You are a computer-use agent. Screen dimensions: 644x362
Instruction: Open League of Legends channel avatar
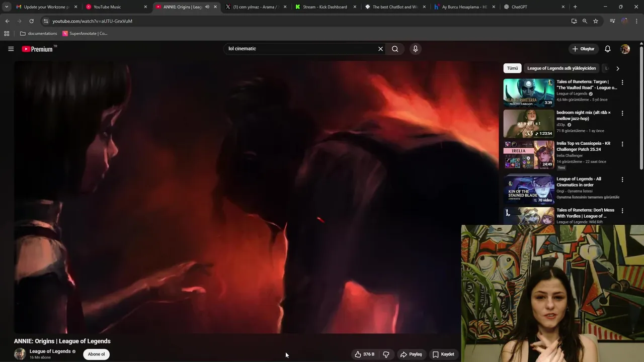point(20,354)
